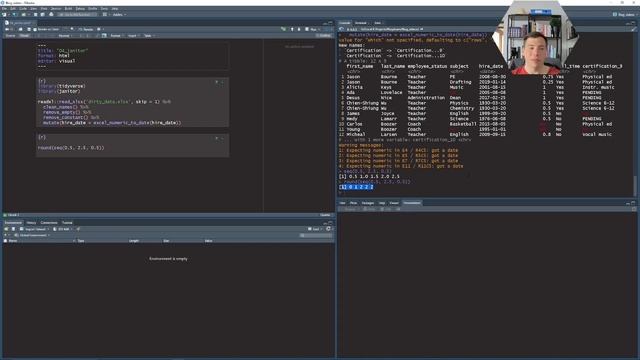Maximize the Environment pane
This screenshot has width=640, height=360.
pyautogui.click(x=330, y=222)
